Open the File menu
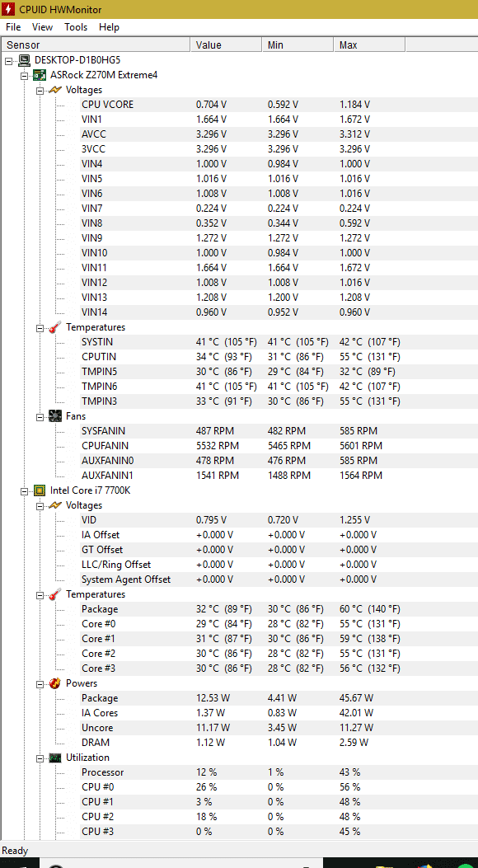Viewport: 478px width, 868px height. [13, 27]
